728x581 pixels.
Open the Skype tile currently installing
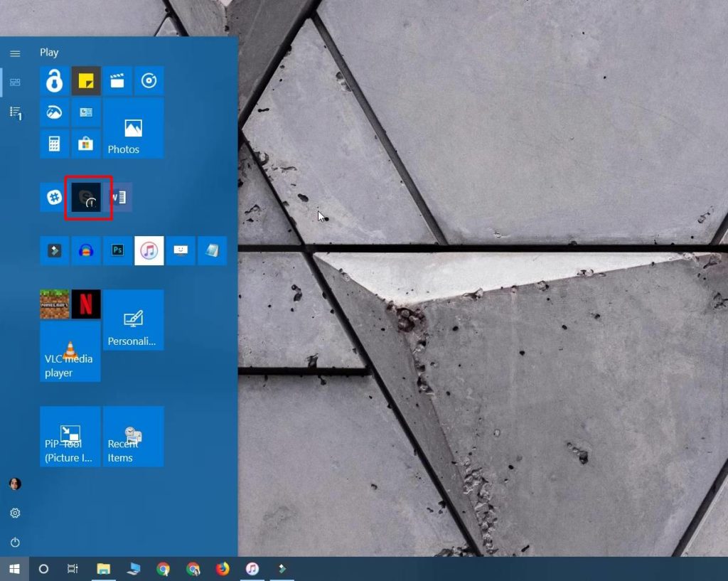tap(87, 197)
